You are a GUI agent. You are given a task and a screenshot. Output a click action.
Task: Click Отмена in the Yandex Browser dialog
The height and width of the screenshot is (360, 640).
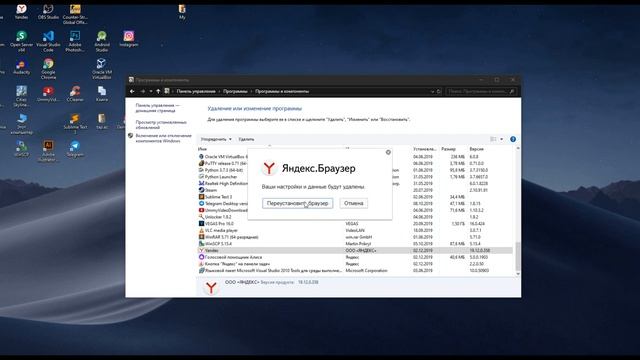[x=353, y=203]
